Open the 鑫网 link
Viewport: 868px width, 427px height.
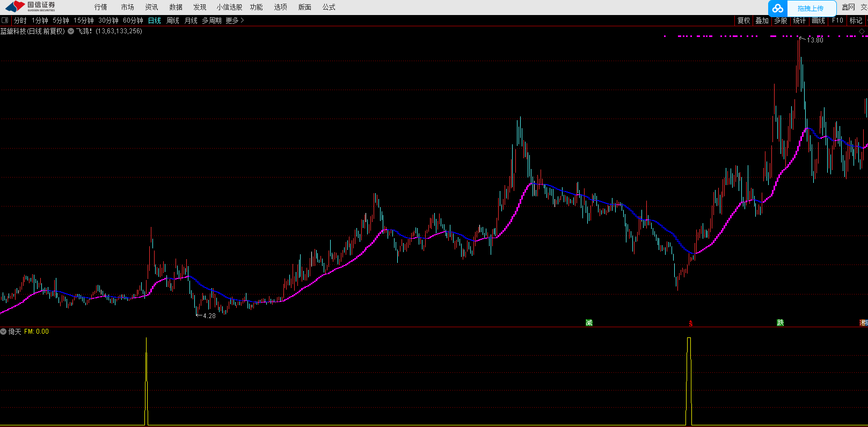849,7
